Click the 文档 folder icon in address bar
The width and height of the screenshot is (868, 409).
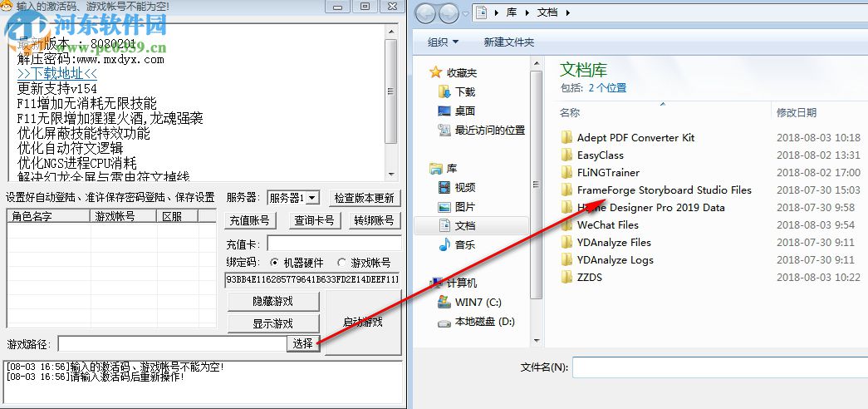click(x=481, y=12)
